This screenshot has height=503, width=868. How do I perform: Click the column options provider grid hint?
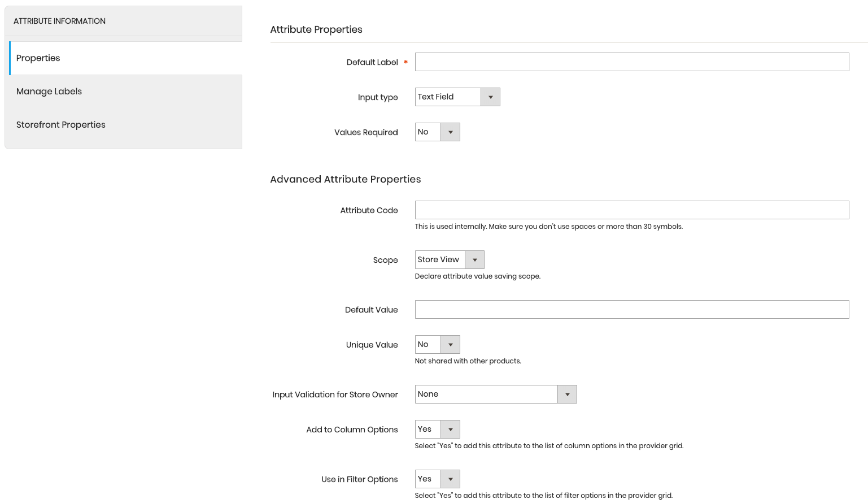[549, 446]
